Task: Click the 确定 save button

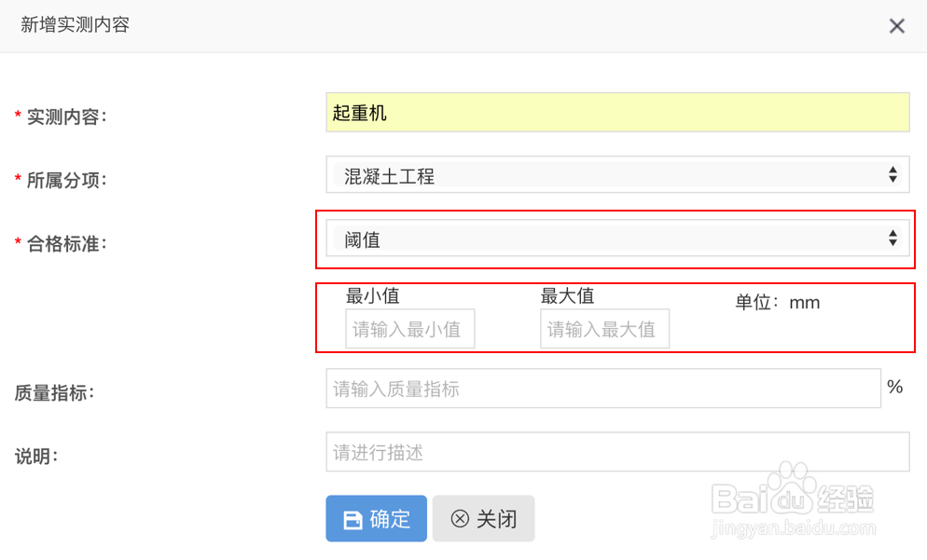Action: (376, 519)
